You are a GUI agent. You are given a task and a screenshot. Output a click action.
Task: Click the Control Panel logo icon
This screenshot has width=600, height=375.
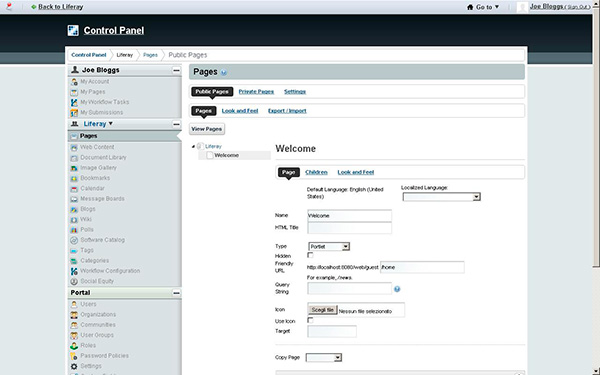coord(73,31)
